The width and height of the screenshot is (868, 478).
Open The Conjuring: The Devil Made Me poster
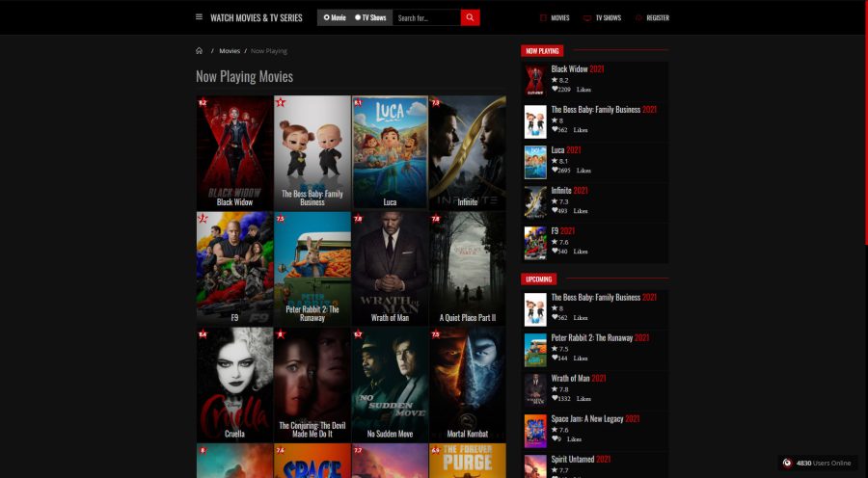312,385
